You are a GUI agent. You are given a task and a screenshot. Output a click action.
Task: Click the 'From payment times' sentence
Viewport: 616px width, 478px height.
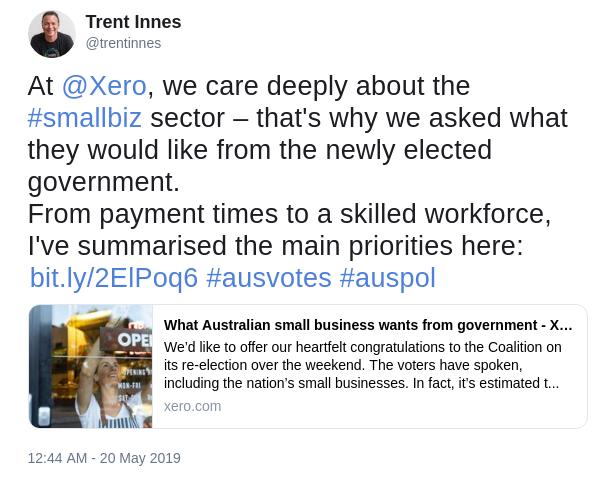(x=290, y=214)
